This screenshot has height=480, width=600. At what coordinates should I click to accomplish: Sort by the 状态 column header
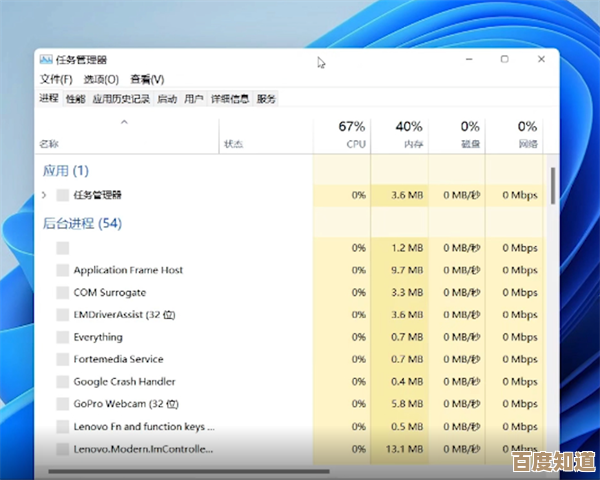[x=266, y=136]
